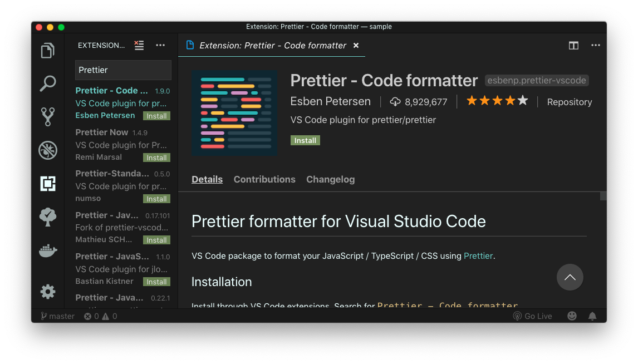This screenshot has width=638, height=364.
Task: Click the Prettier extension logo image
Action: point(234,113)
